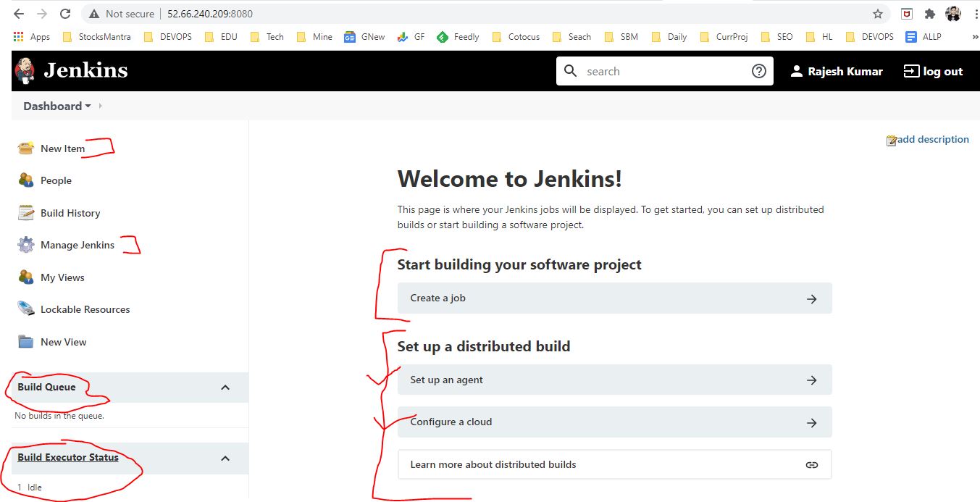The width and height of the screenshot is (980, 502).
Task: Click the New View folder icon
Action: [x=26, y=342]
